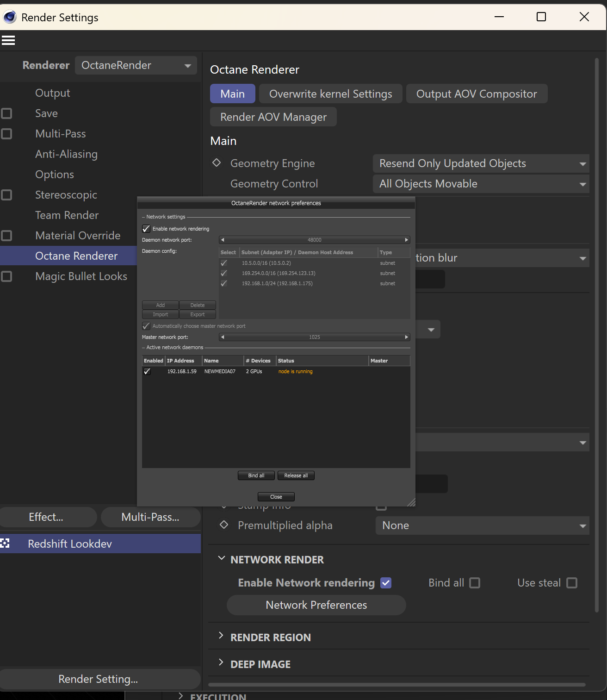Close the OctaneRender network preferences dialog
Screen dimensions: 607x700
click(276, 497)
